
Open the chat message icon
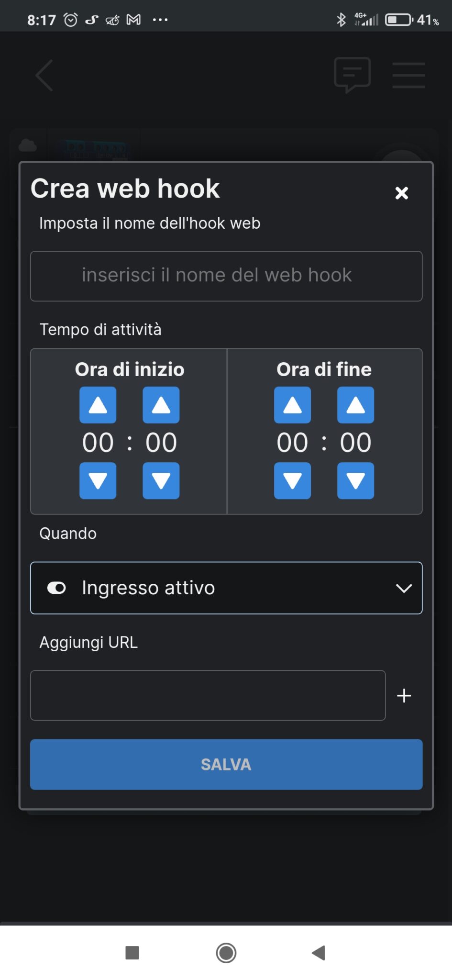pyautogui.click(x=353, y=75)
